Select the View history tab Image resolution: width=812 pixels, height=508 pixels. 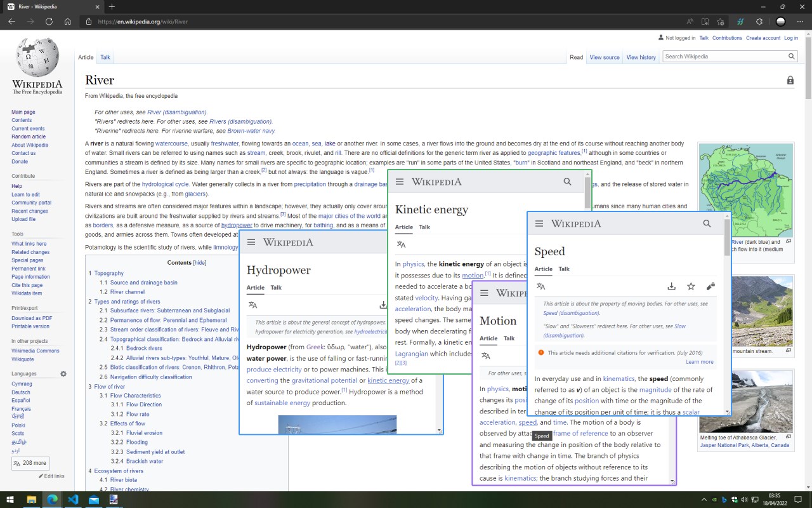pyautogui.click(x=641, y=57)
